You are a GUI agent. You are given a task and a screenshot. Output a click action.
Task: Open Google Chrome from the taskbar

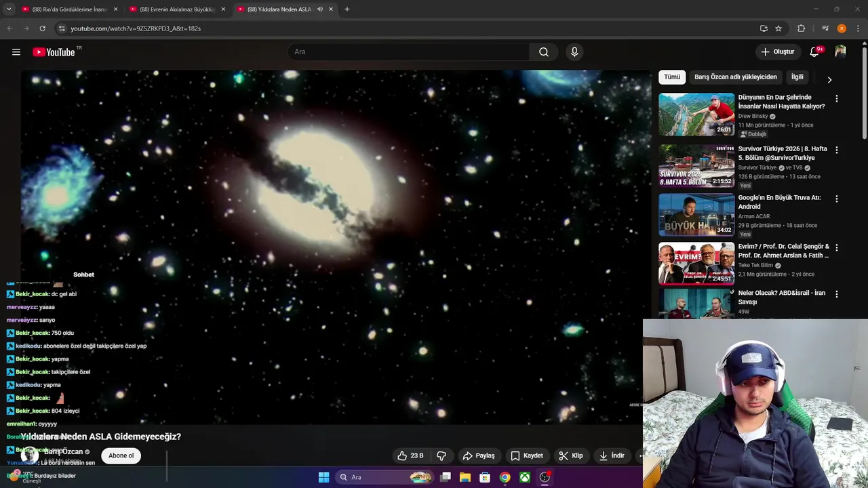pos(505,477)
